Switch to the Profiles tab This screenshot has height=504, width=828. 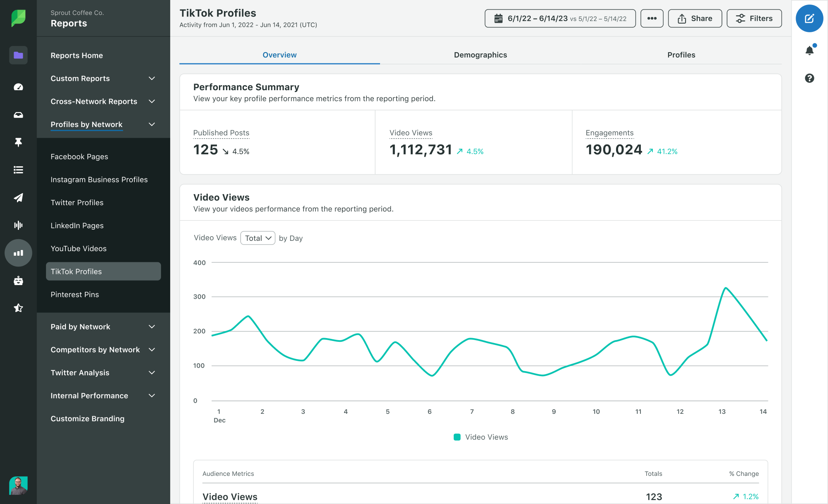(x=681, y=54)
